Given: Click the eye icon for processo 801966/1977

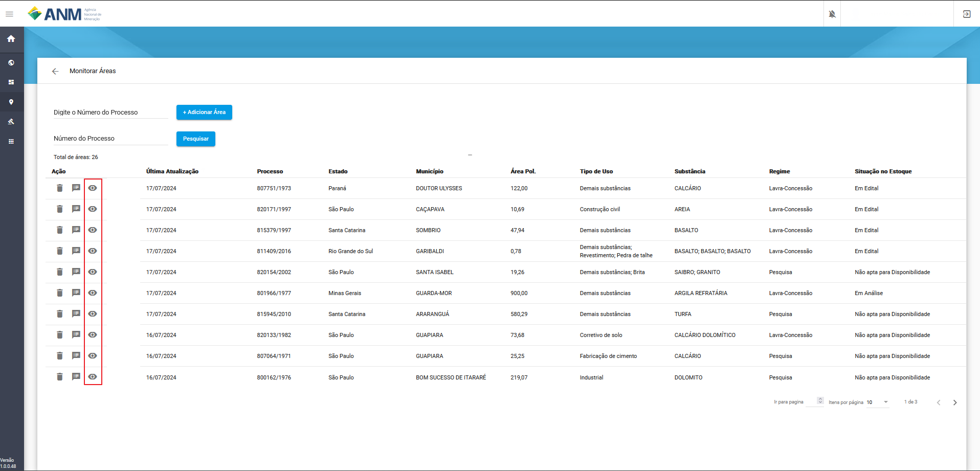Looking at the screenshot, I should [x=93, y=293].
